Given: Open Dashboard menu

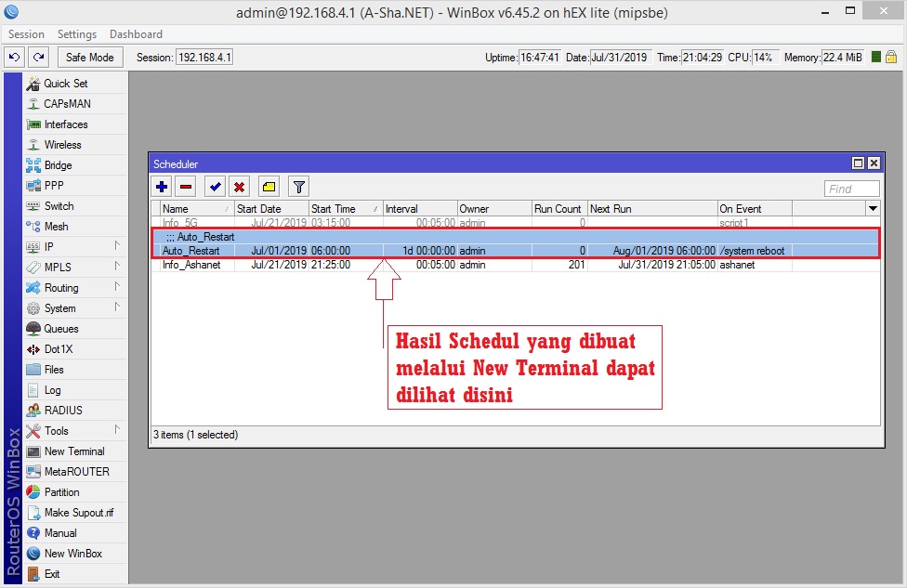Looking at the screenshot, I should point(136,34).
